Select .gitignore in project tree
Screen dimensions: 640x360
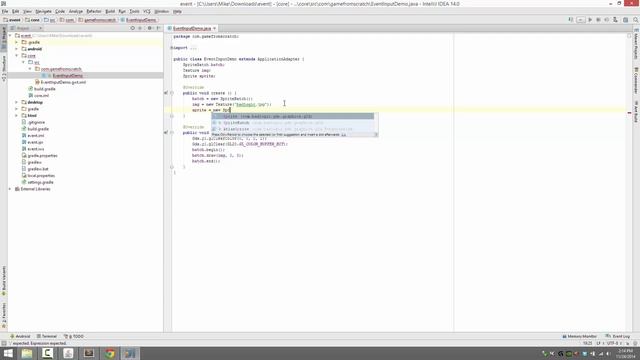[x=36, y=122]
